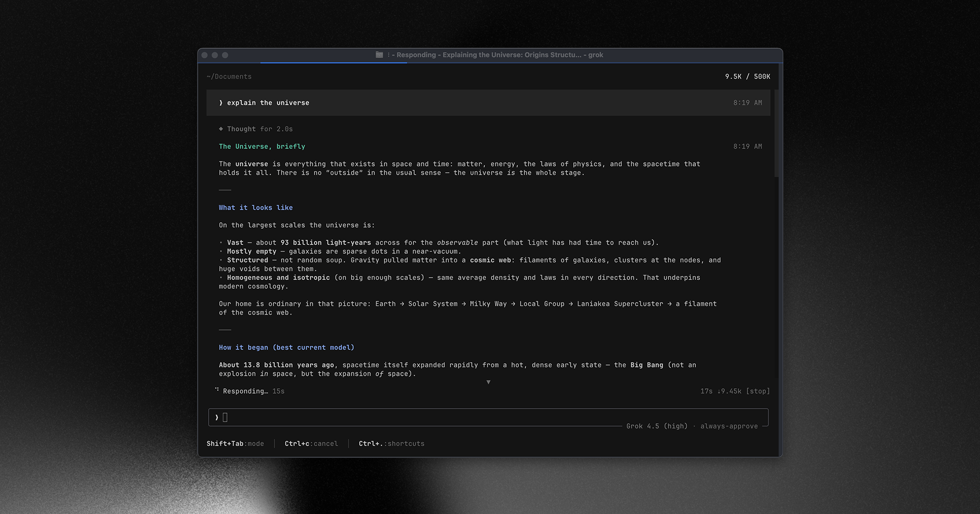The width and height of the screenshot is (980, 514).
Task: Click the spinner icon next to Responding
Action: [217, 390]
